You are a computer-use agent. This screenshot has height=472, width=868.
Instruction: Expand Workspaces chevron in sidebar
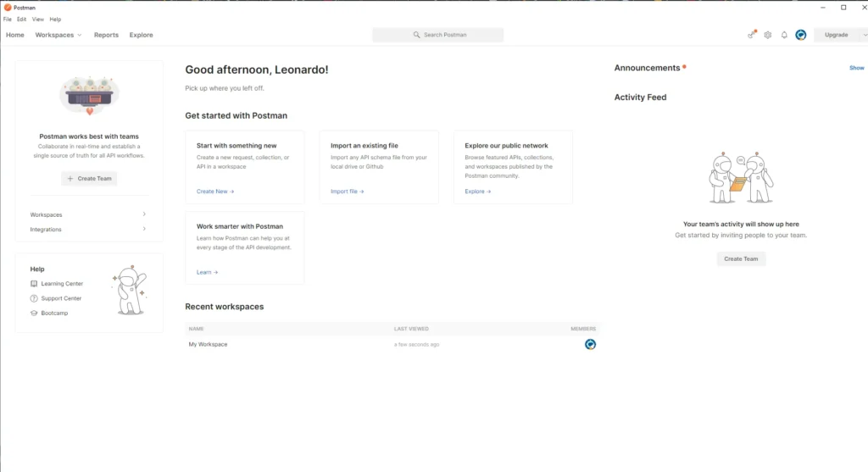(x=144, y=214)
